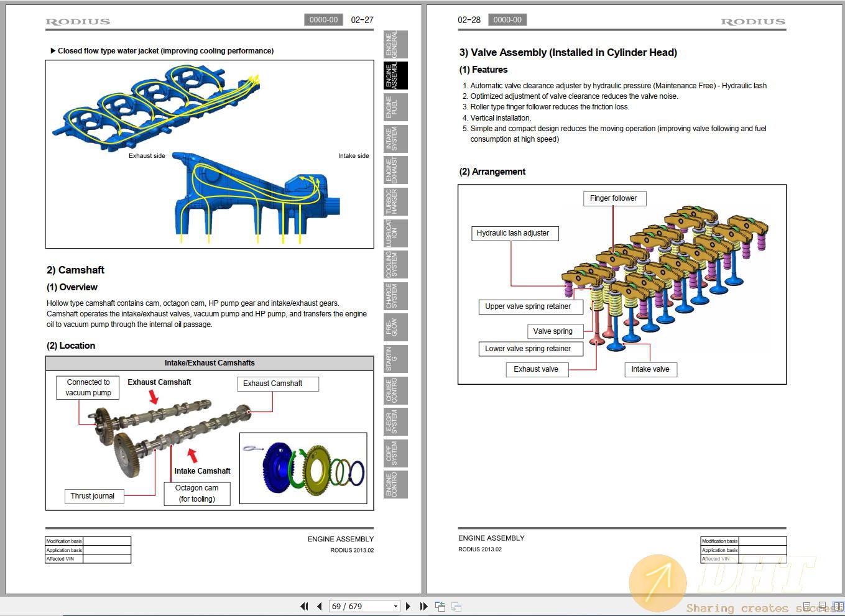Open the COOLING SYSTEM section tab
Image resolution: width=845 pixels, height=616 pixels.
pyautogui.click(x=395, y=264)
